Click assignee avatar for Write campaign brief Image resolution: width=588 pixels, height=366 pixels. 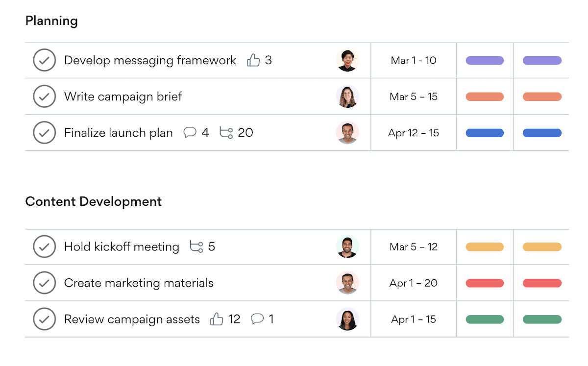coord(347,97)
